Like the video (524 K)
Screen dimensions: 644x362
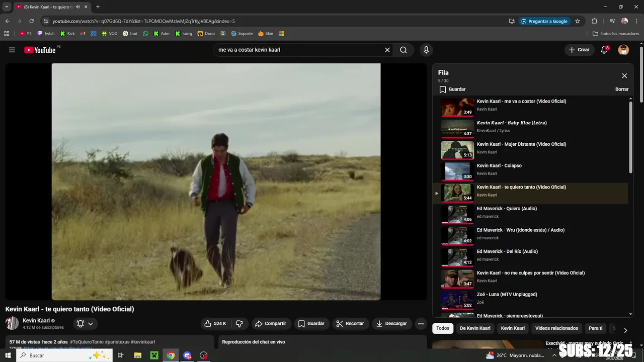pyautogui.click(x=215, y=324)
